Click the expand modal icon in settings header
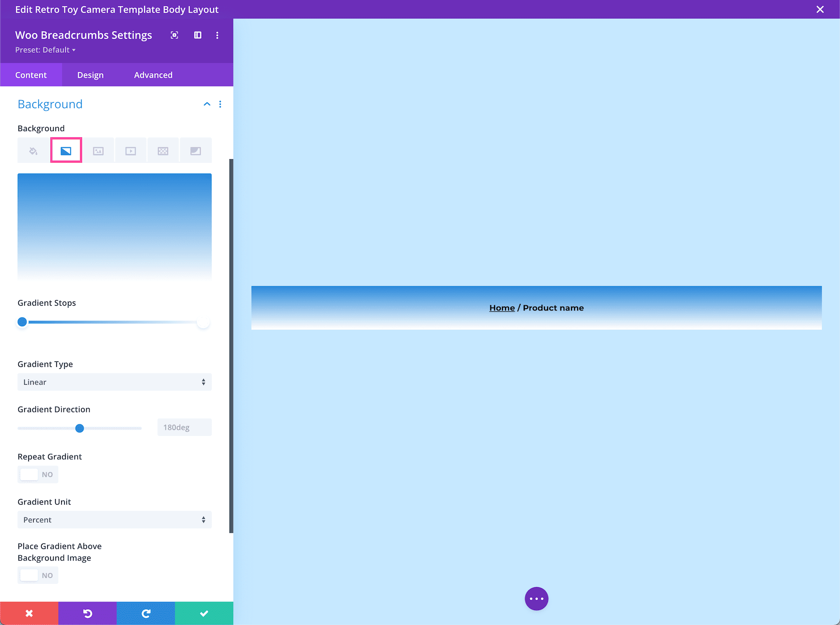 coord(175,35)
